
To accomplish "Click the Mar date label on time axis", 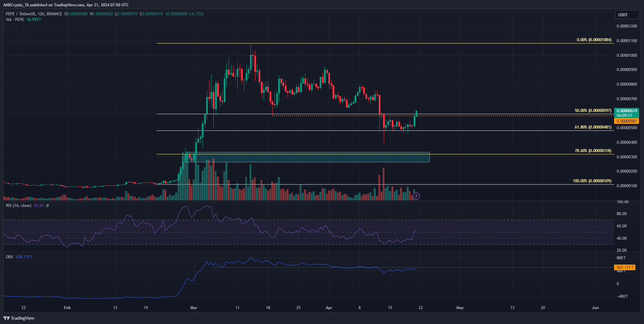I will 194,308.
